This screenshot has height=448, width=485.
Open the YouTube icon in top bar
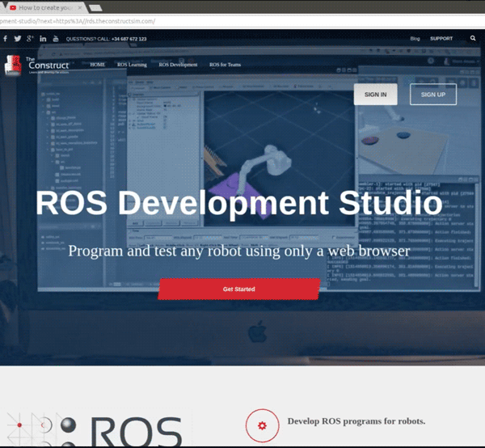pos(56,38)
